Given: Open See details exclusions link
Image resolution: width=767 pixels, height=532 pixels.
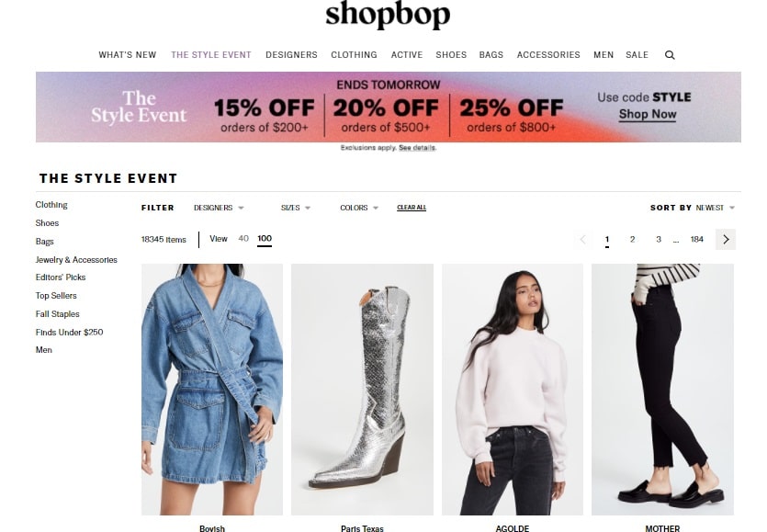Looking at the screenshot, I should click(417, 148).
